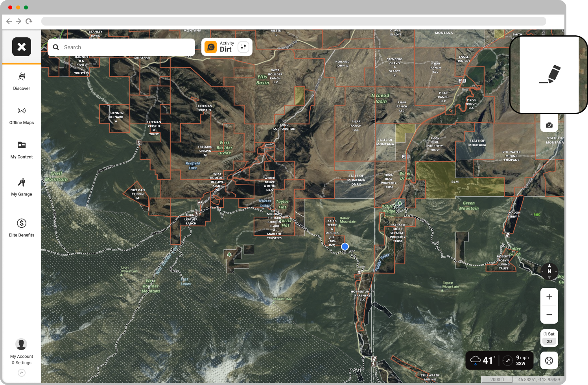Center map with the crosshair locate button
This screenshot has width=588, height=385.
(x=549, y=361)
